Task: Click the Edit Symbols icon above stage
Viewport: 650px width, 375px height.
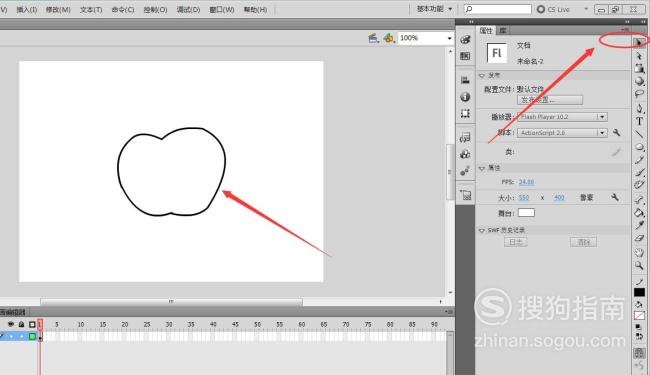Action: pos(388,38)
